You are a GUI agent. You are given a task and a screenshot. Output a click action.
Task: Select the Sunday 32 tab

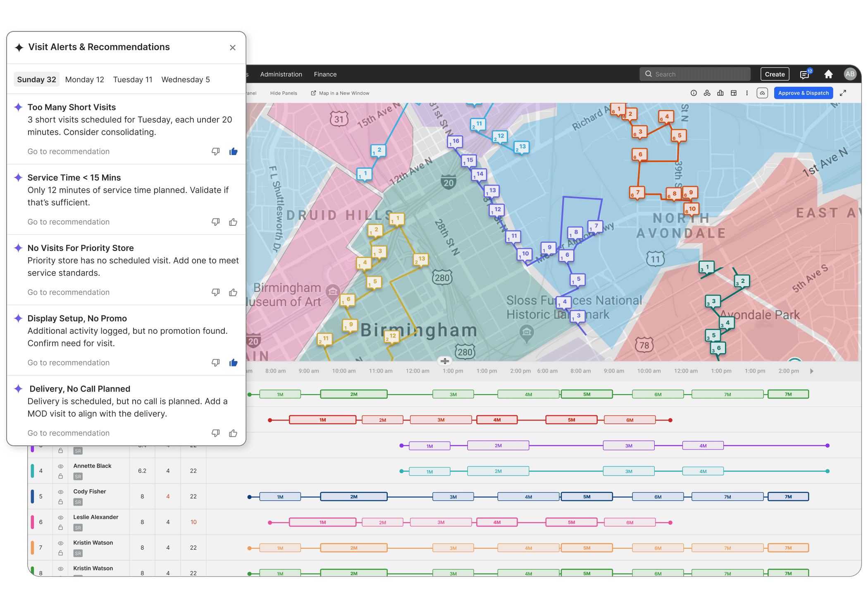36,80
